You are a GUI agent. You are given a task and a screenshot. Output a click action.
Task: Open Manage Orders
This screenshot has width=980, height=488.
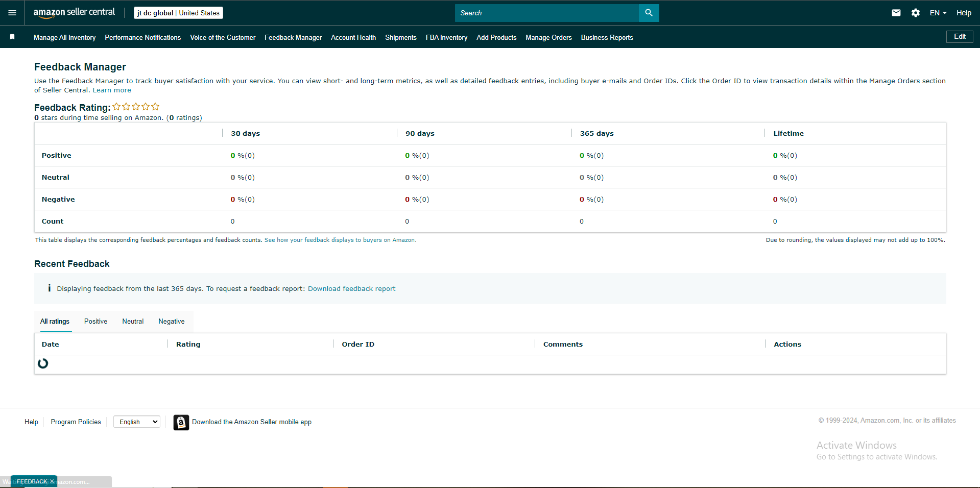click(548, 37)
